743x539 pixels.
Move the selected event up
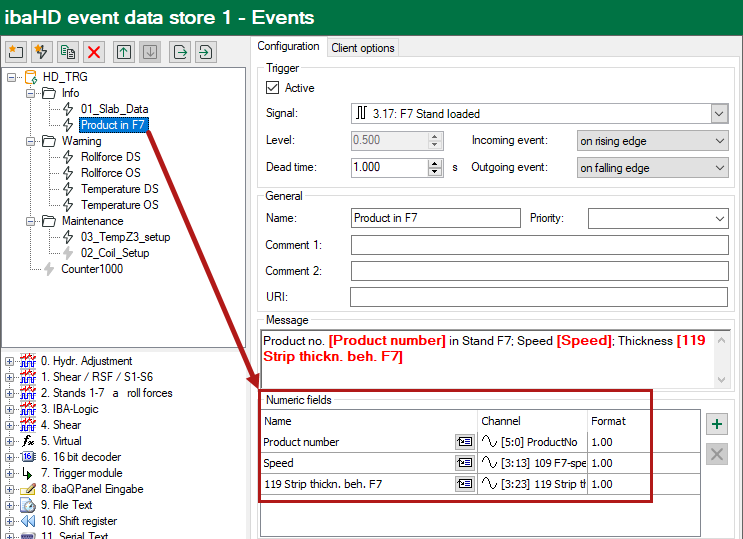click(x=123, y=51)
